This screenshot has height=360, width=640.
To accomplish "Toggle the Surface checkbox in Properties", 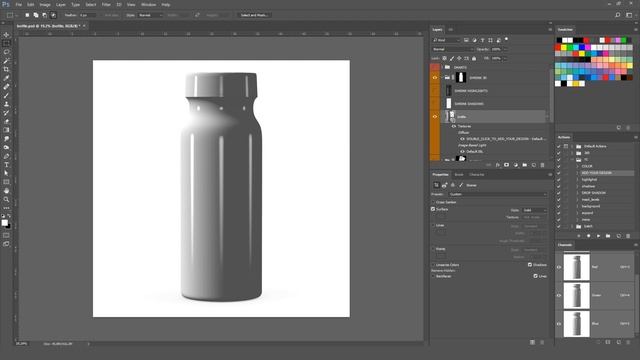I will coord(433,209).
